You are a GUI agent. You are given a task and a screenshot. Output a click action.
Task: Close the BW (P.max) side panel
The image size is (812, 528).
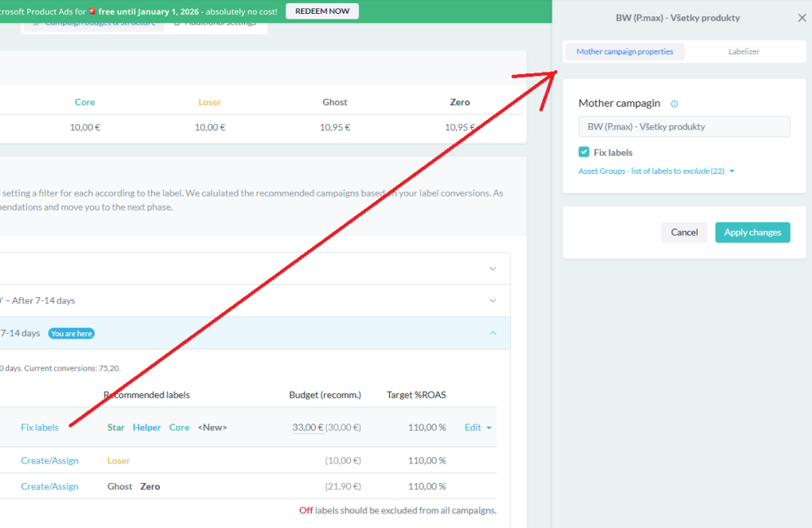pyautogui.click(x=801, y=18)
